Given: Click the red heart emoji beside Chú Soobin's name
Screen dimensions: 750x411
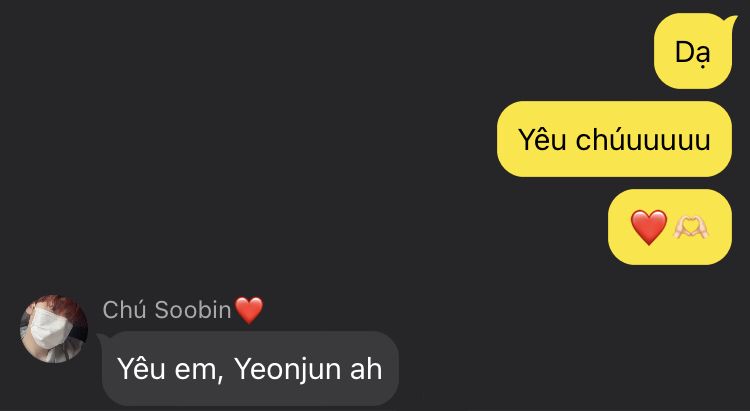Looking at the screenshot, I should click(249, 310).
